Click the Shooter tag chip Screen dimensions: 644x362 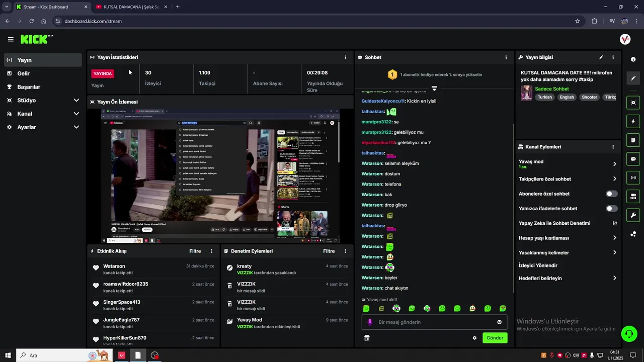tap(589, 97)
